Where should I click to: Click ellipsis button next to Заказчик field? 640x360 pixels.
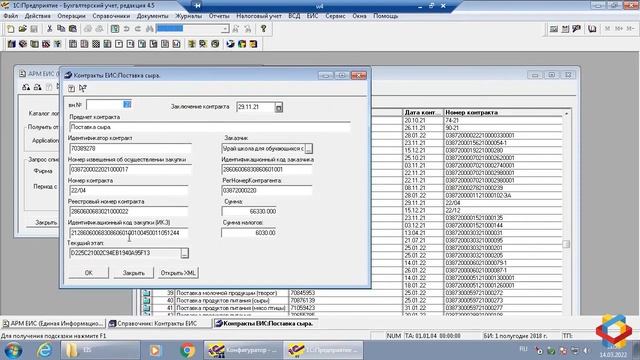pyautogui.click(x=309, y=149)
